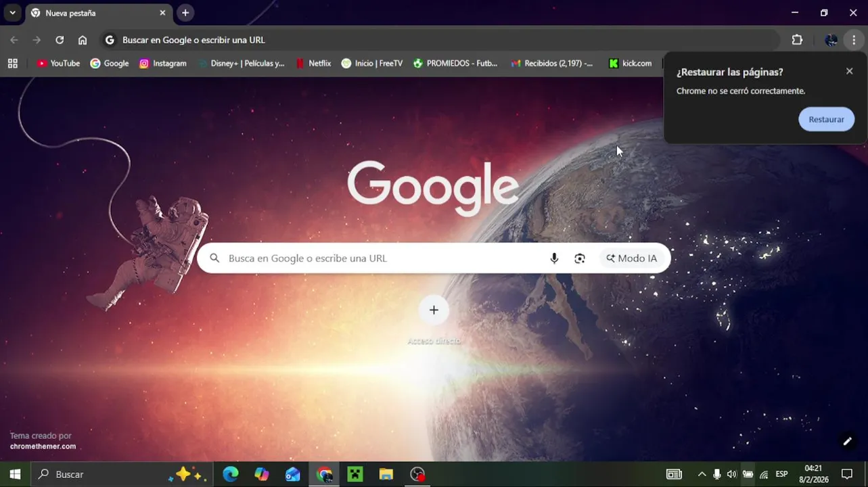
Task: Open the Extensions puzzle icon
Action: [797, 40]
